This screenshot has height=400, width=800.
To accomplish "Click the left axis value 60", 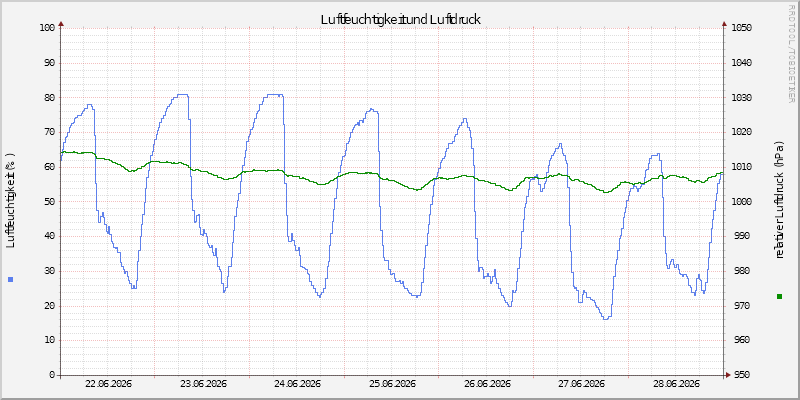I will point(49,167).
